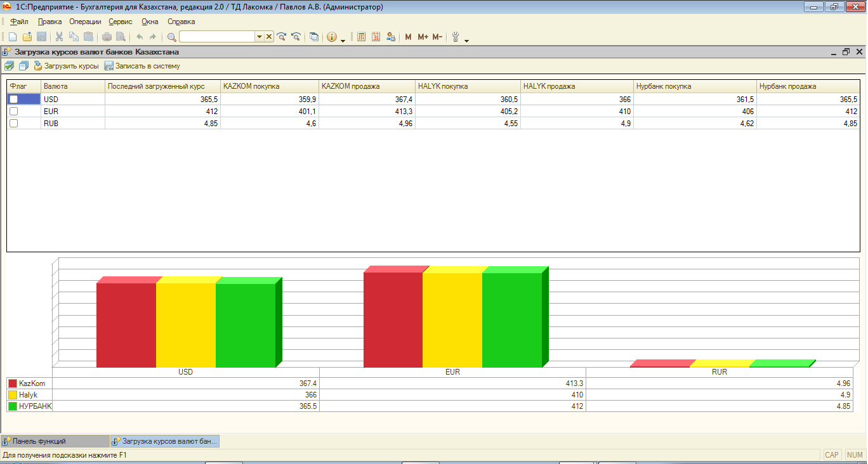Switch to Загрузка курсов валют tab
Screen dimensions: 868x464
165,441
